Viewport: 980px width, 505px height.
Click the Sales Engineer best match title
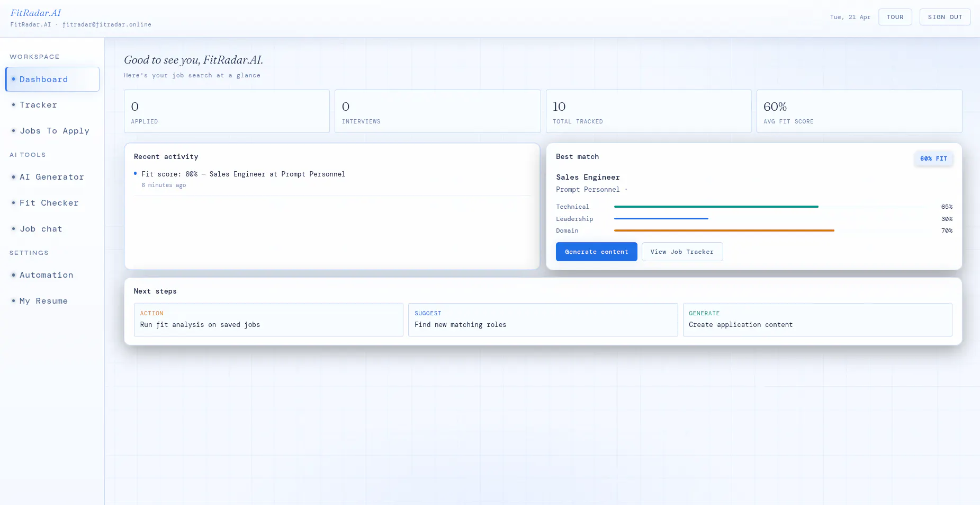point(588,177)
